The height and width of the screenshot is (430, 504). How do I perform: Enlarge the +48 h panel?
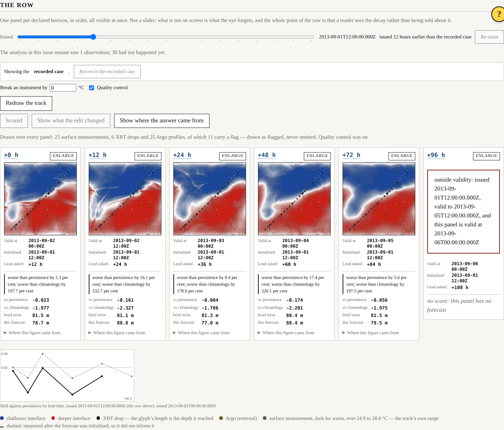point(317,156)
